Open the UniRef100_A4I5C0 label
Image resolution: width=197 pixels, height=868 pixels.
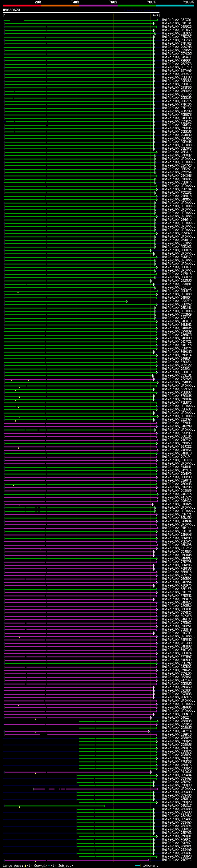point(176,497)
